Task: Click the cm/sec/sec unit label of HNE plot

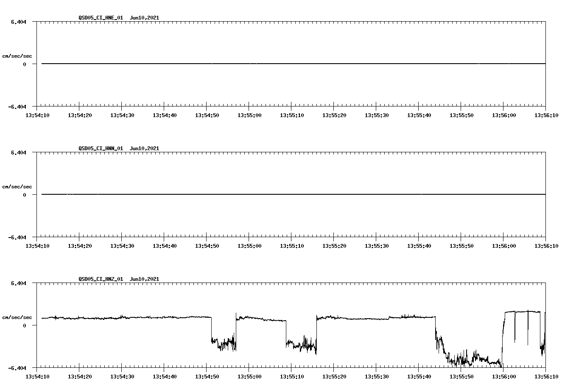Action: [x=17, y=56]
